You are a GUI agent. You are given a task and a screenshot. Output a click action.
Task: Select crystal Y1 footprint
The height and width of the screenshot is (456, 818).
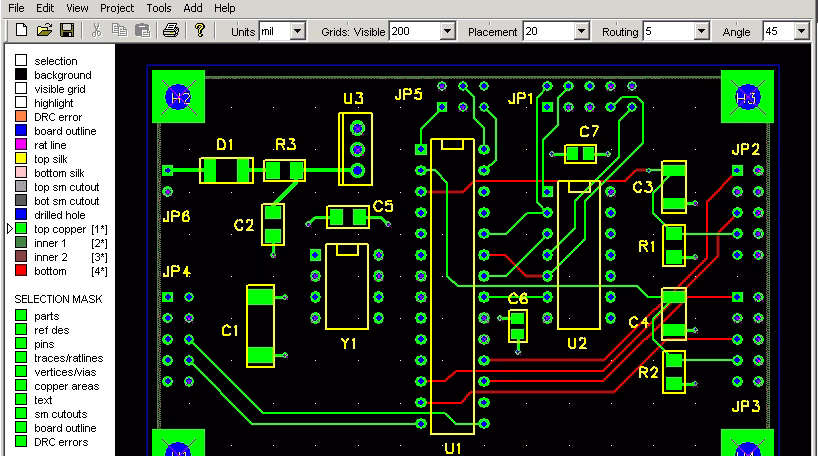(x=347, y=286)
